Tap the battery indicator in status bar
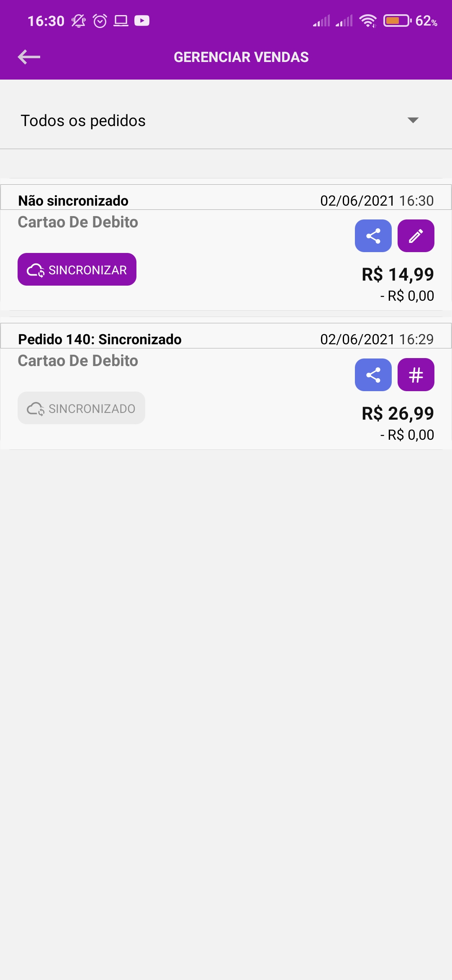This screenshot has width=452, height=980. click(x=397, y=21)
